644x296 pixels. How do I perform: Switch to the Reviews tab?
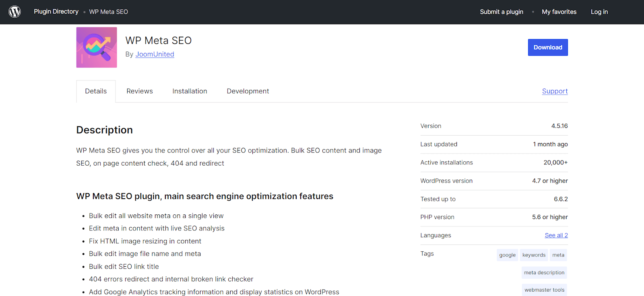[x=140, y=91]
